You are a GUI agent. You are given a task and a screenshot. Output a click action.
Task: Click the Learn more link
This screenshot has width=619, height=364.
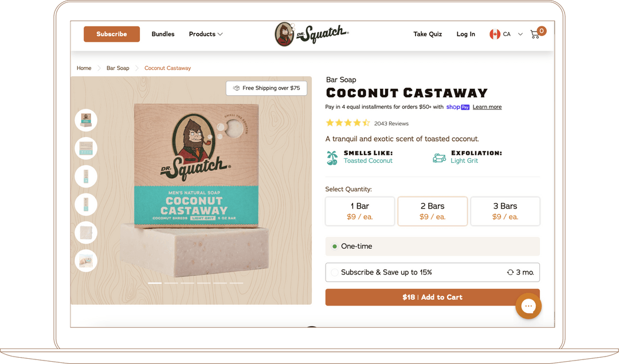(487, 107)
